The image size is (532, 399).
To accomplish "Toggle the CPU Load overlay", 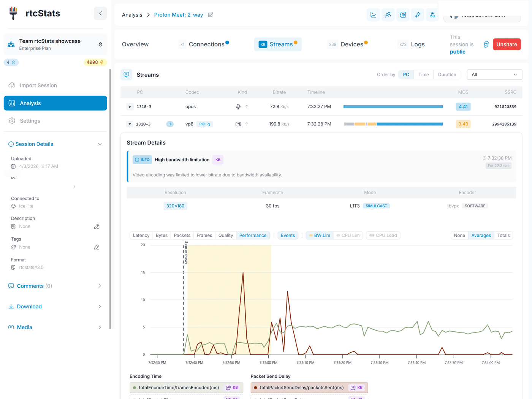I will point(383,236).
